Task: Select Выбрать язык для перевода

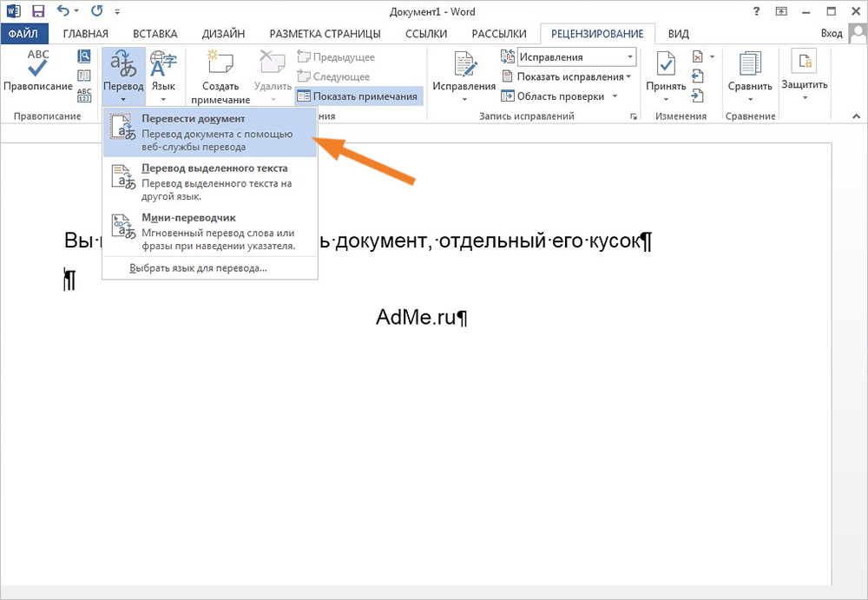Action: point(198,268)
